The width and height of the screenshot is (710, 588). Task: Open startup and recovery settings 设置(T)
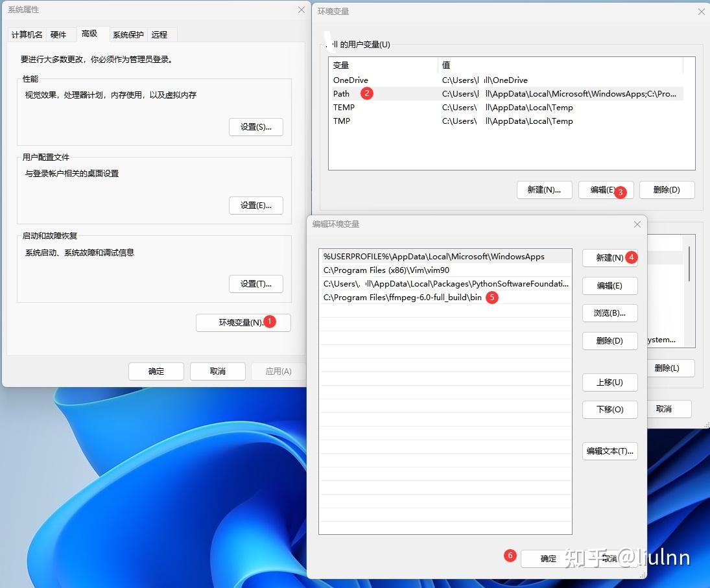256,283
